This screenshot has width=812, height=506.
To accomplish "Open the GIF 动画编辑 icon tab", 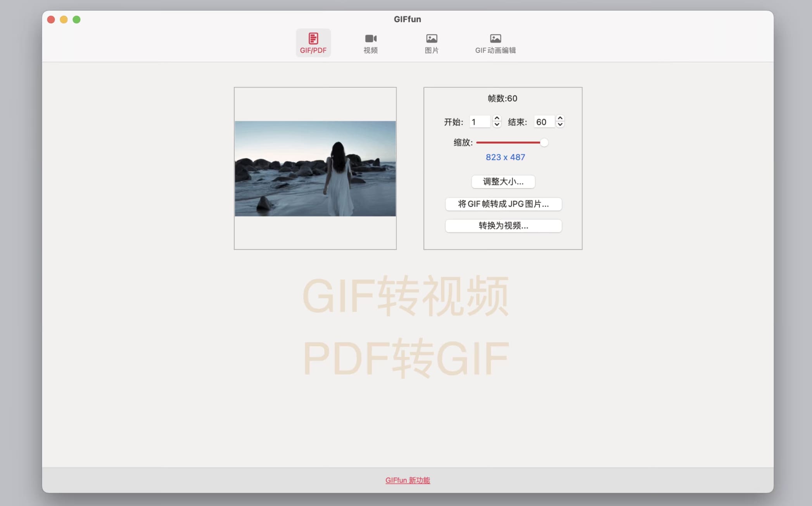I will pyautogui.click(x=495, y=43).
